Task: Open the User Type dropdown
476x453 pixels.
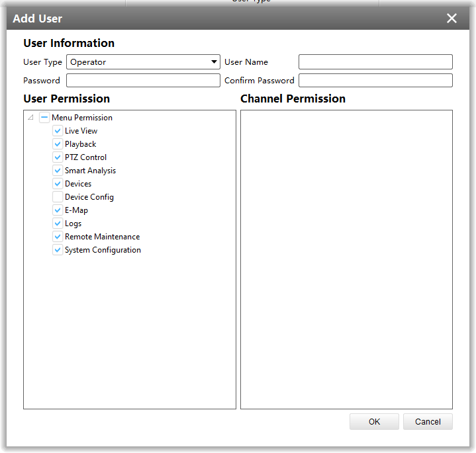Action: point(143,62)
